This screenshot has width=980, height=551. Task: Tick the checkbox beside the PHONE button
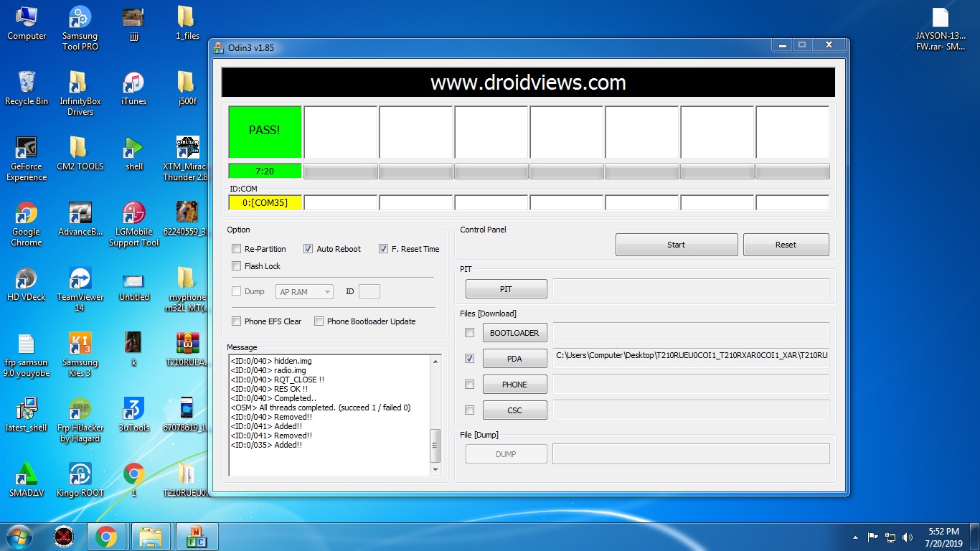click(x=469, y=385)
